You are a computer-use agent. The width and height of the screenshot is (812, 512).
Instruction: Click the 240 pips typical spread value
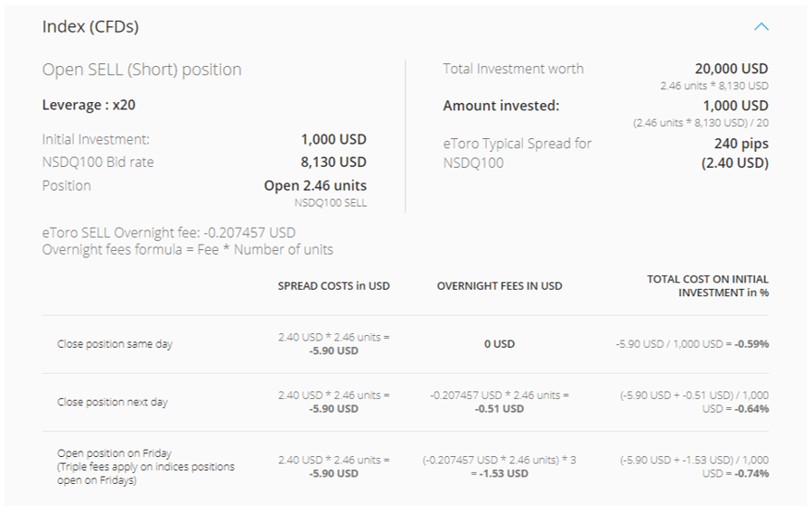click(x=741, y=144)
